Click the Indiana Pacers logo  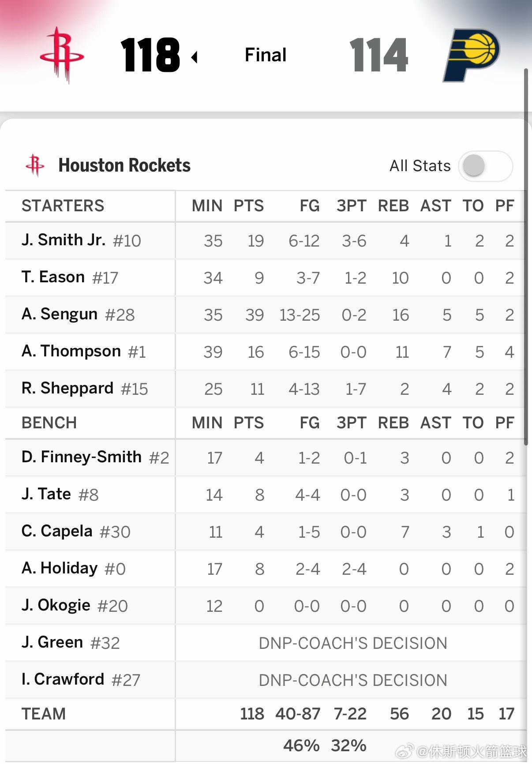[x=471, y=55]
